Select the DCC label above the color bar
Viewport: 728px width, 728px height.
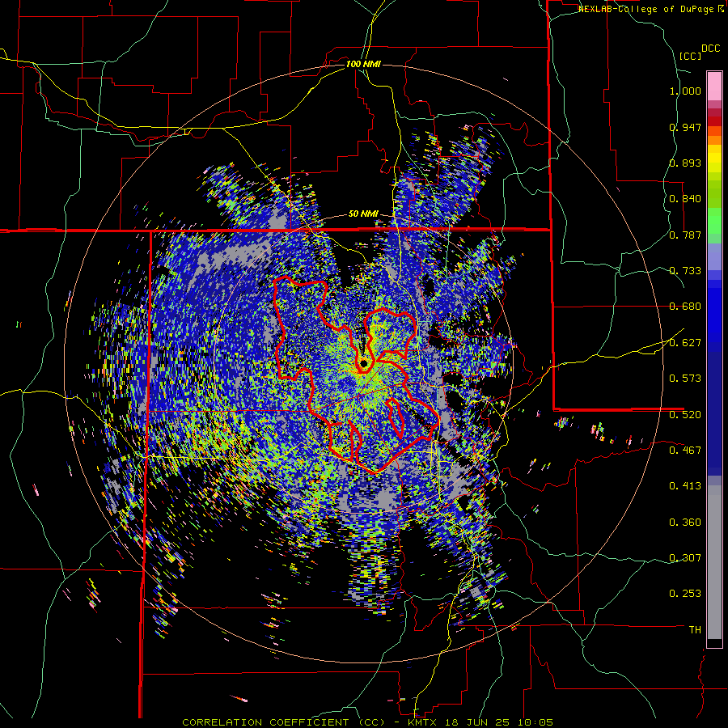[x=711, y=49]
